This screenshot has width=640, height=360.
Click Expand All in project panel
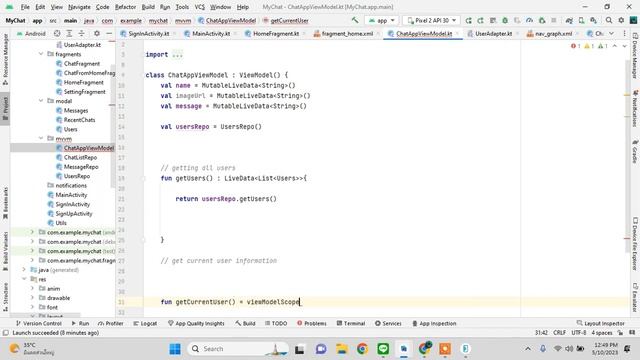coord(69,33)
